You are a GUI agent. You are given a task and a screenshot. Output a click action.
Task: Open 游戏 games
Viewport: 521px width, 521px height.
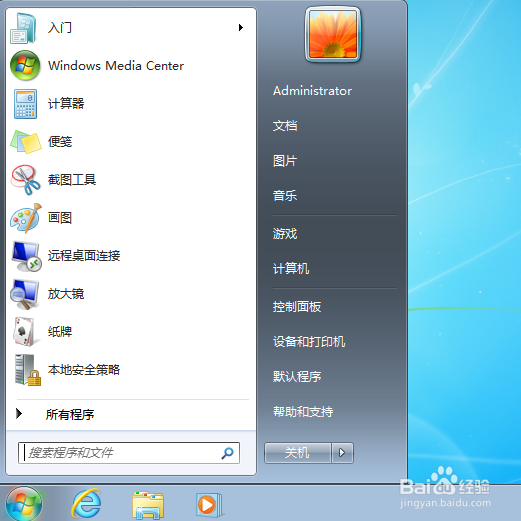point(285,234)
